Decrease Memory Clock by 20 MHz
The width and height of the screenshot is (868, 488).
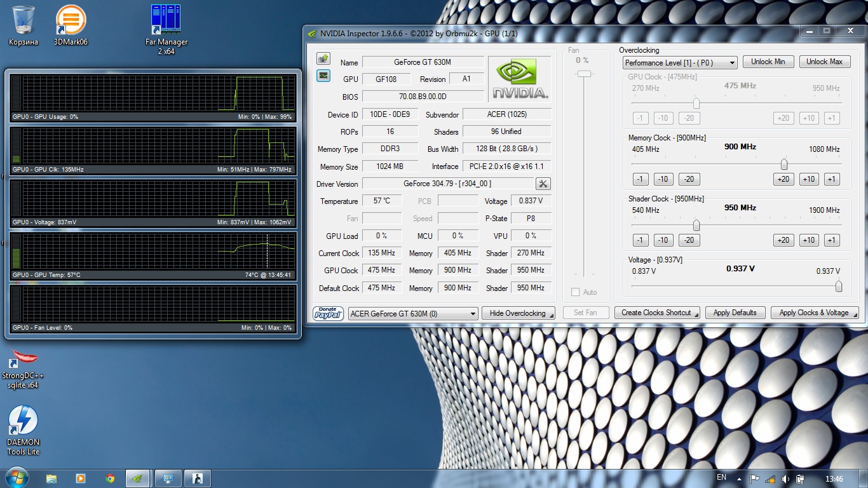click(x=689, y=179)
